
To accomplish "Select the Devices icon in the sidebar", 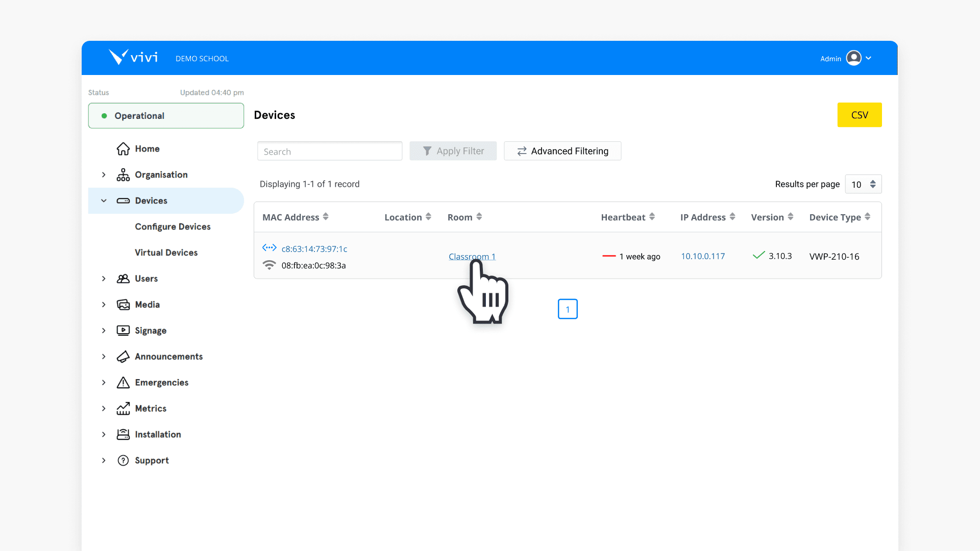I will click(x=123, y=201).
